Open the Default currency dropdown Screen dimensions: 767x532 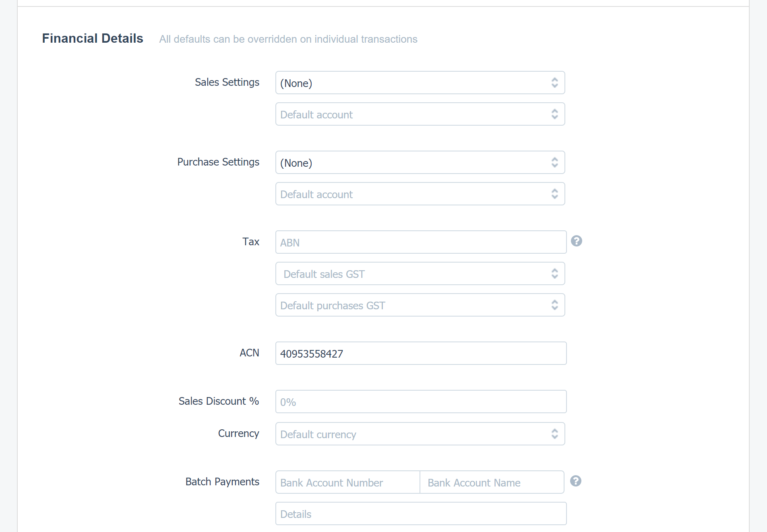[420, 434]
